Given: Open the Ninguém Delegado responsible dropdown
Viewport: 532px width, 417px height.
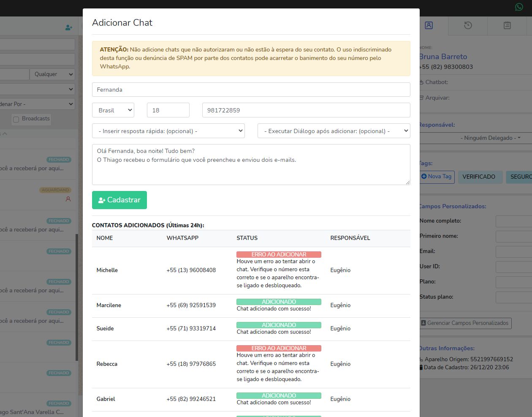Looking at the screenshot, I should pyautogui.click(x=490, y=138).
